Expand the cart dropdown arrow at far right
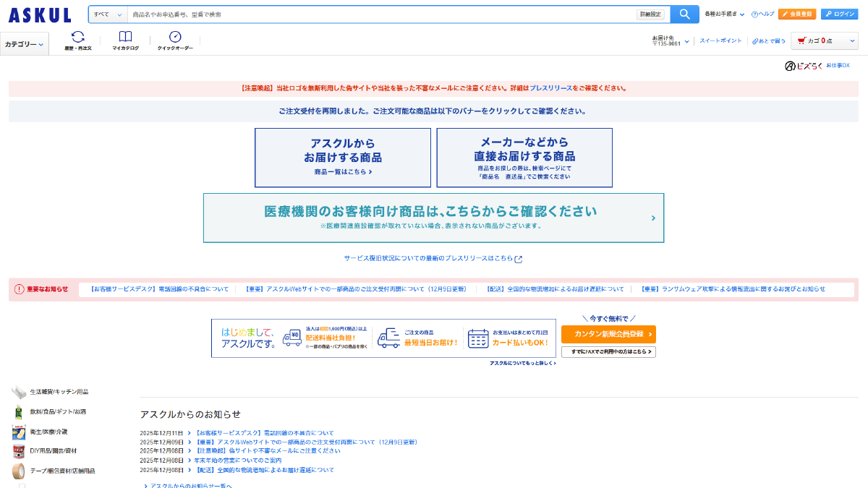Image resolution: width=868 pixels, height=488 pixels. point(851,41)
